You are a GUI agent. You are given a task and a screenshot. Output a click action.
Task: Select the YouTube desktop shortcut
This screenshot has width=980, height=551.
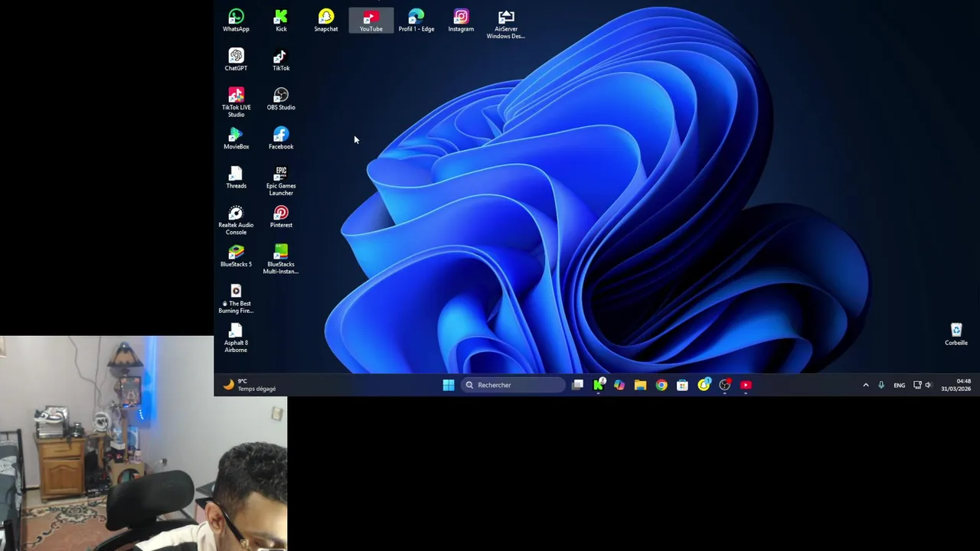[371, 21]
